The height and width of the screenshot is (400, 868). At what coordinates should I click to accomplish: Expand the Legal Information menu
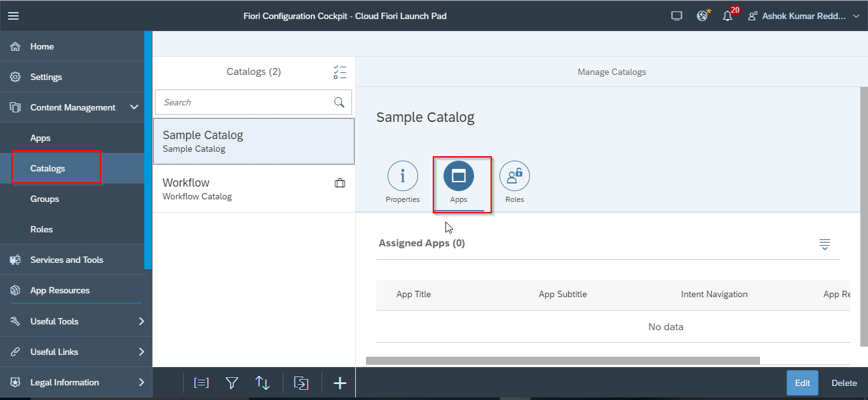pyautogui.click(x=141, y=382)
